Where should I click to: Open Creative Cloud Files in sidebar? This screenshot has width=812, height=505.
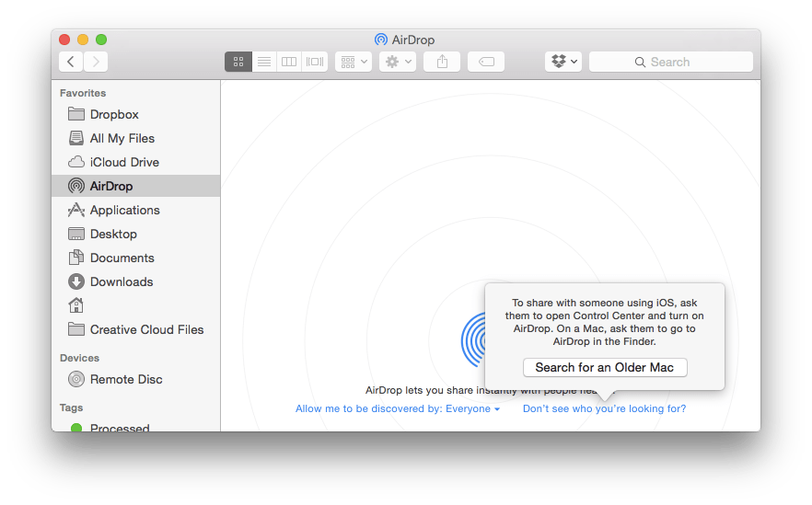tap(135, 329)
